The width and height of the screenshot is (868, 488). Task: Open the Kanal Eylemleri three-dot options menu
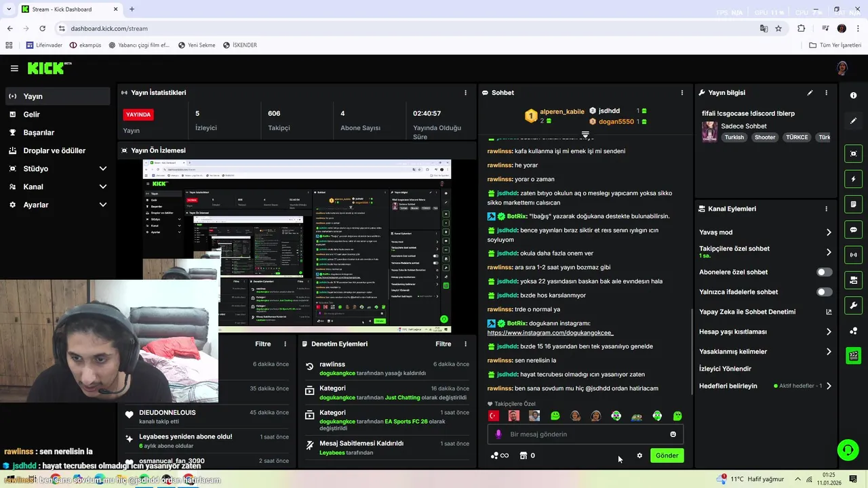(x=826, y=209)
